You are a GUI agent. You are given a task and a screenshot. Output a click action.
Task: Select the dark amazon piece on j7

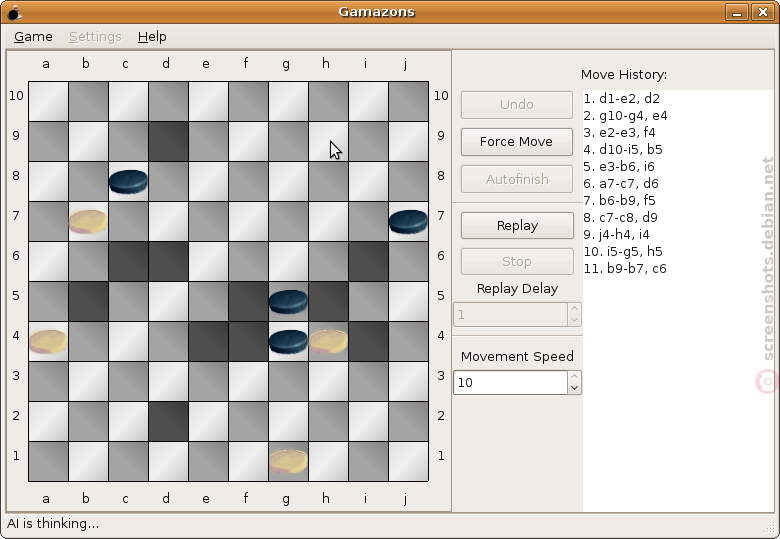click(x=408, y=222)
